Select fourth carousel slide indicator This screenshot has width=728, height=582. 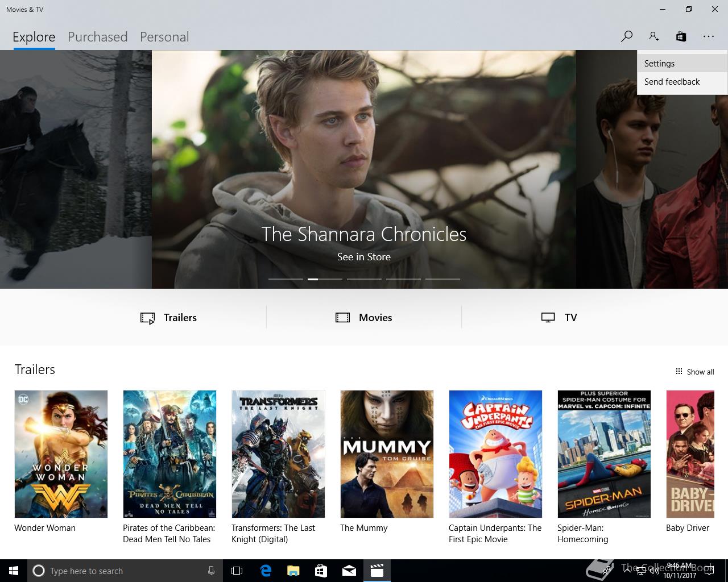click(x=403, y=279)
